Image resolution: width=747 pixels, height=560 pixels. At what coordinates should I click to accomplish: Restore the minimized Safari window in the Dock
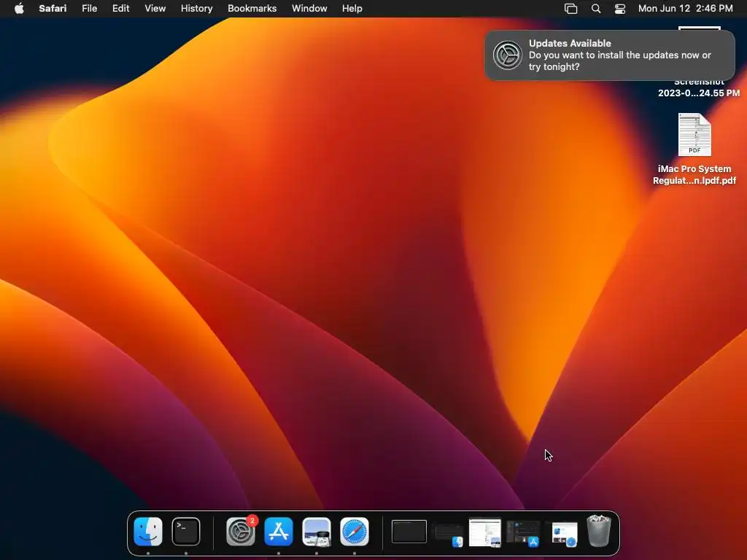(x=565, y=534)
